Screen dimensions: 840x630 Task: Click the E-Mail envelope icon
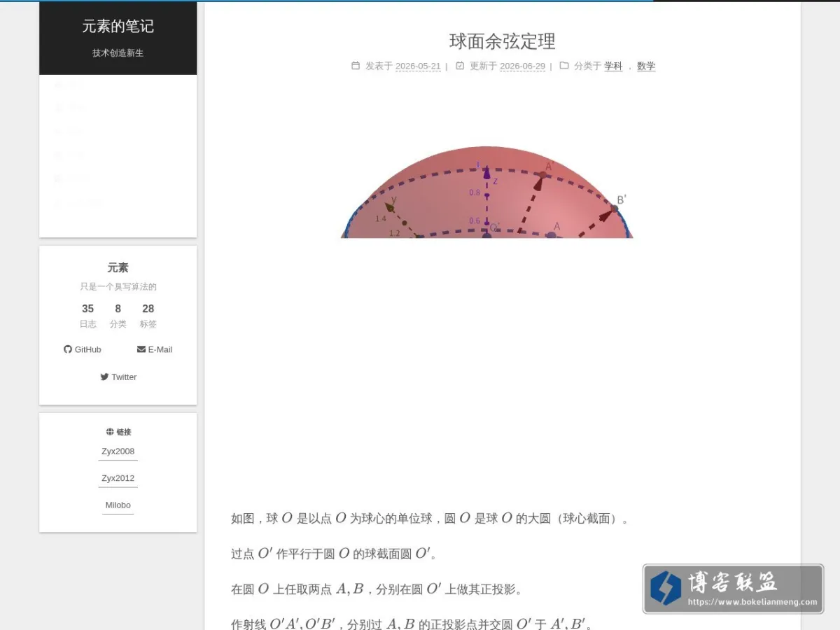click(x=141, y=349)
